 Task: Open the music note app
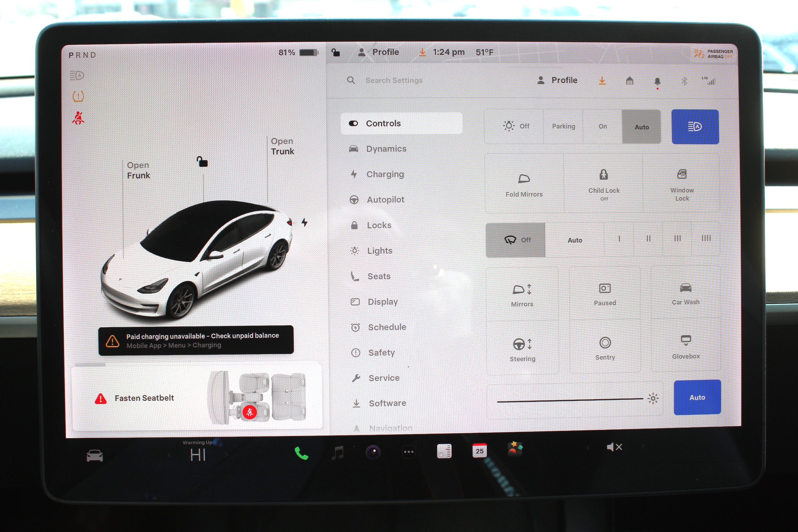[x=338, y=453]
